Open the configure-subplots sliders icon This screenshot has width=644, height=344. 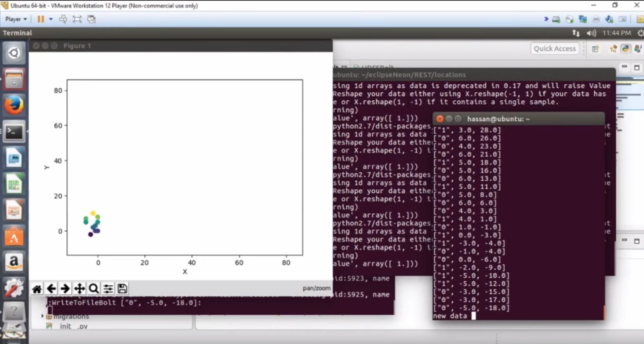(108, 288)
